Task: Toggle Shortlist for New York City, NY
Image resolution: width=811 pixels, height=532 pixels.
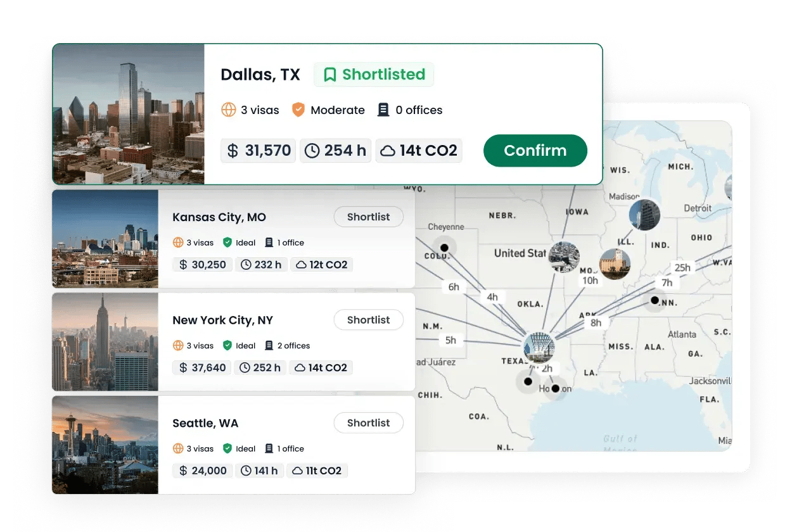Action: click(x=368, y=320)
